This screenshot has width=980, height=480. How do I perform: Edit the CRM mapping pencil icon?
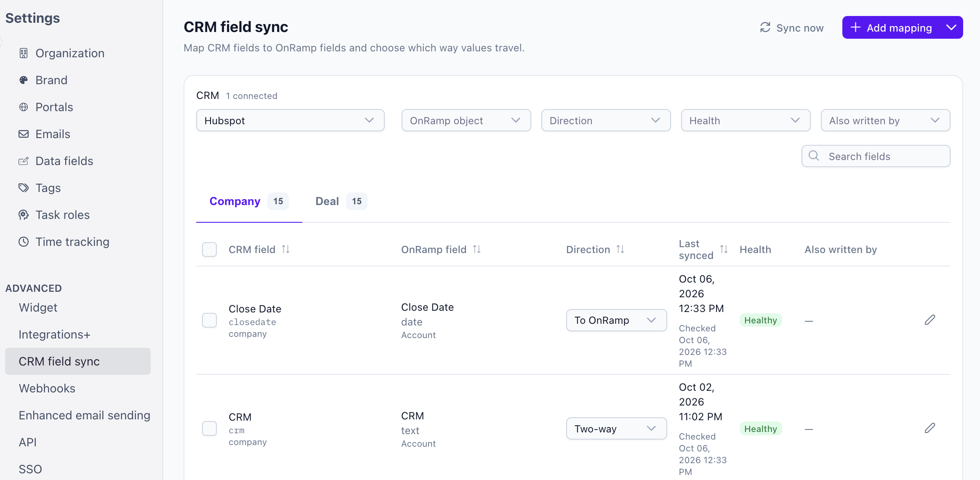pos(930,428)
